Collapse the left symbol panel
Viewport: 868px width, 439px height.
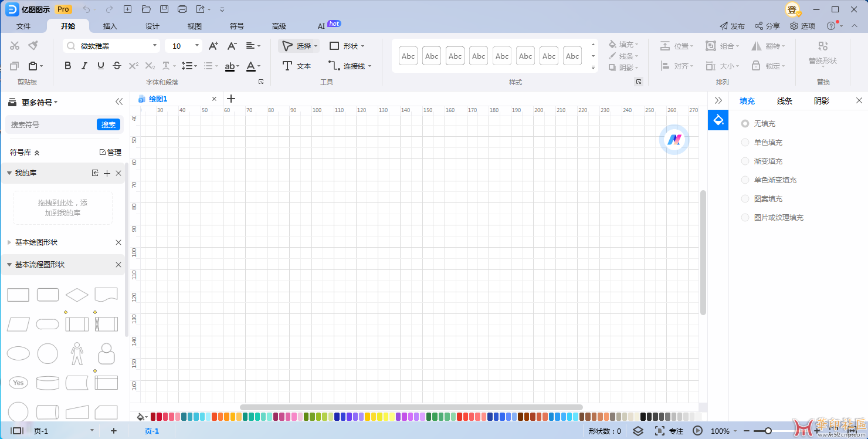pyautogui.click(x=119, y=102)
